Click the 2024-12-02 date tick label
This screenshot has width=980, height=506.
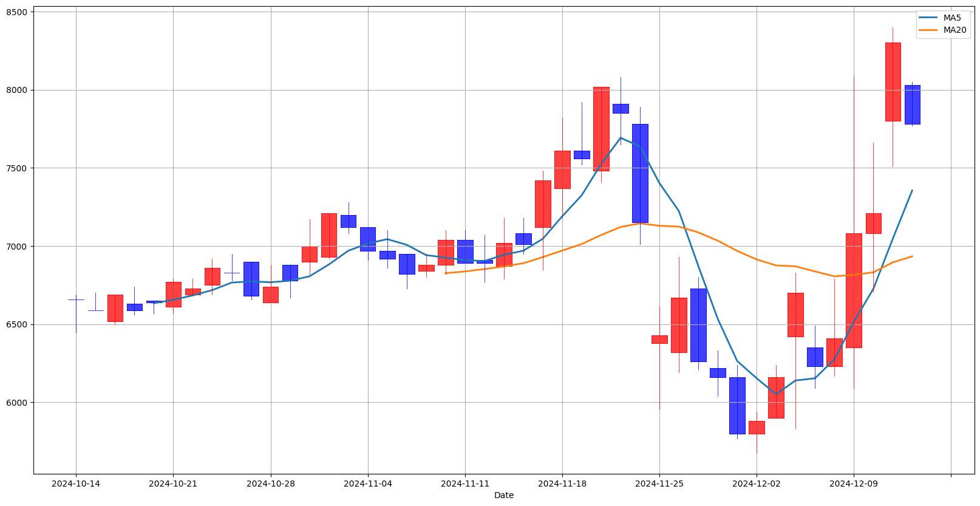pos(757,484)
